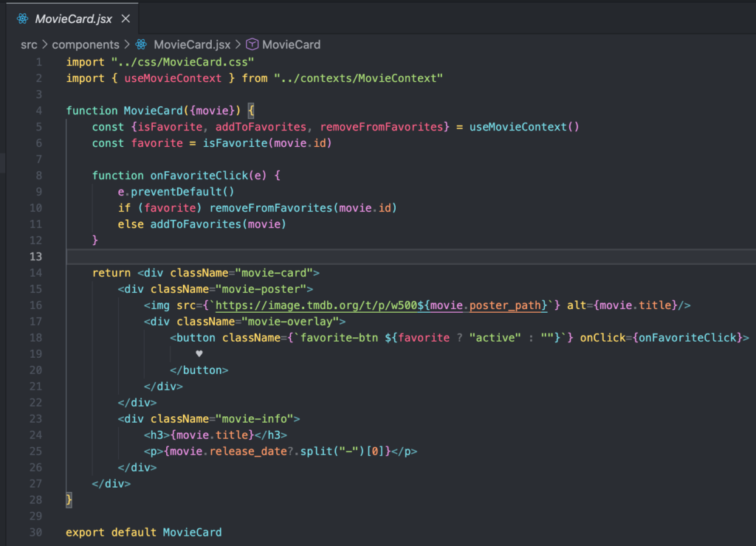The image size is (756, 546).
Task: Click the heart symbol on line 19
Action: click(199, 353)
